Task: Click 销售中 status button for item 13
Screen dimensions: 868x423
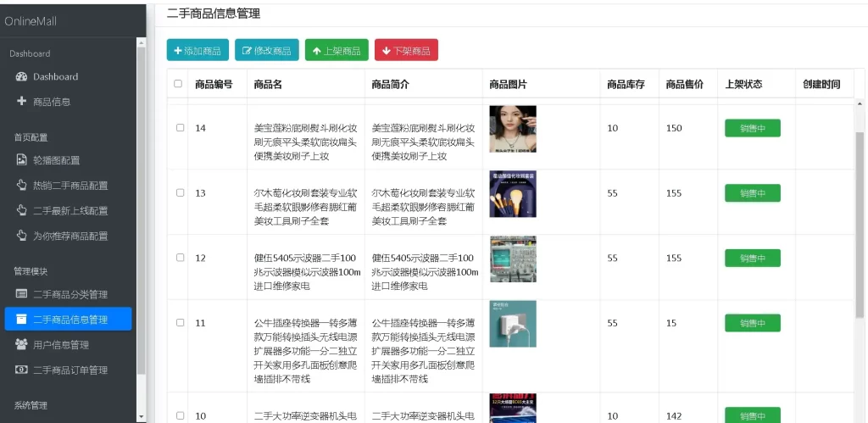Action: (x=753, y=193)
